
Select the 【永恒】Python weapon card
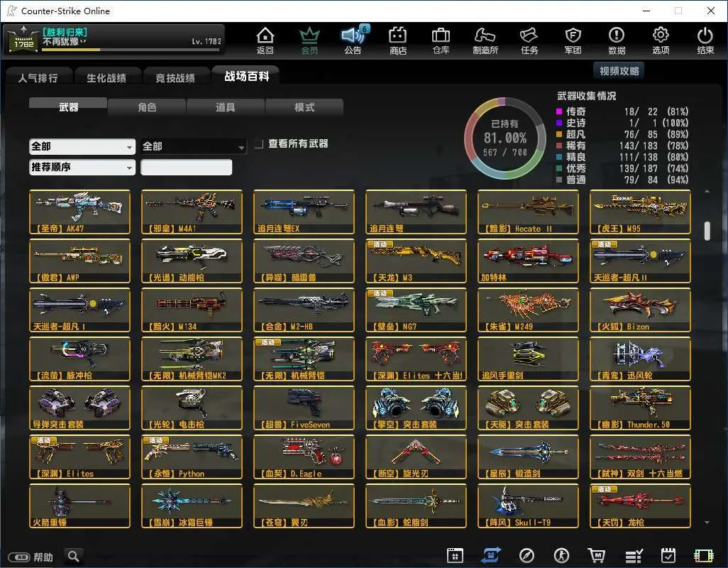click(192, 457)
